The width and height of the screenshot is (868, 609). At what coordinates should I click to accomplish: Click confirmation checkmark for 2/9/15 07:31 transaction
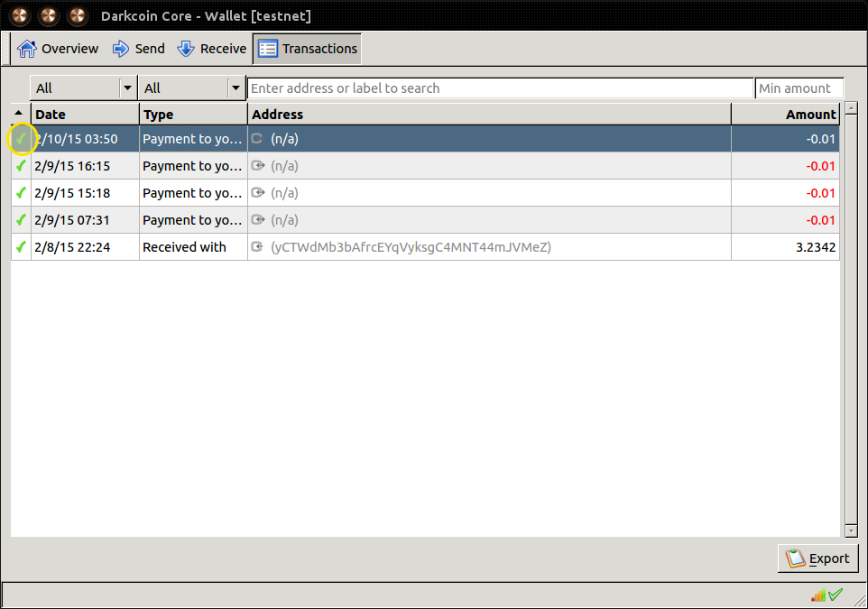click(21, 220)
